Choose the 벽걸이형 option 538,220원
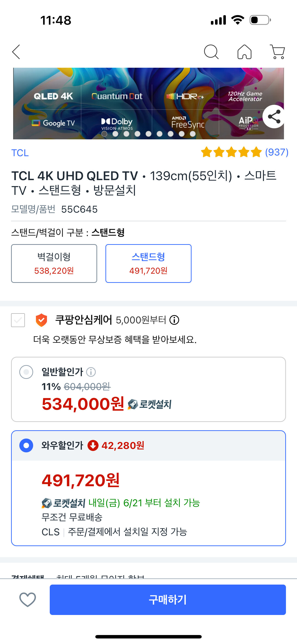The width and height of the screenshot is (297, 644). pos(54,263)
